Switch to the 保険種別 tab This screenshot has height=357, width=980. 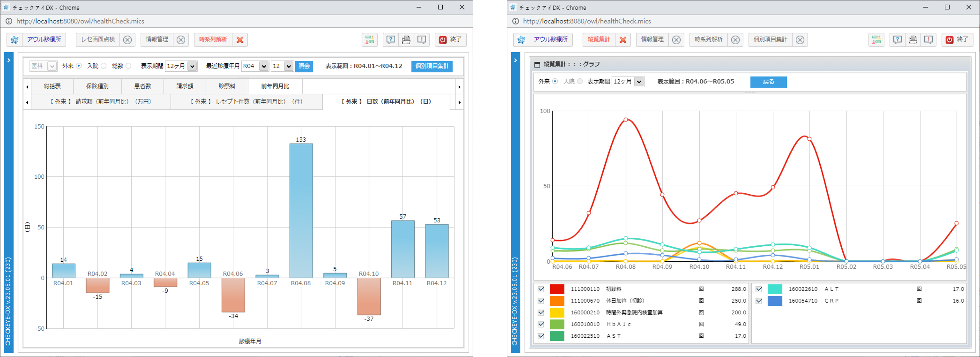point(97,87)
